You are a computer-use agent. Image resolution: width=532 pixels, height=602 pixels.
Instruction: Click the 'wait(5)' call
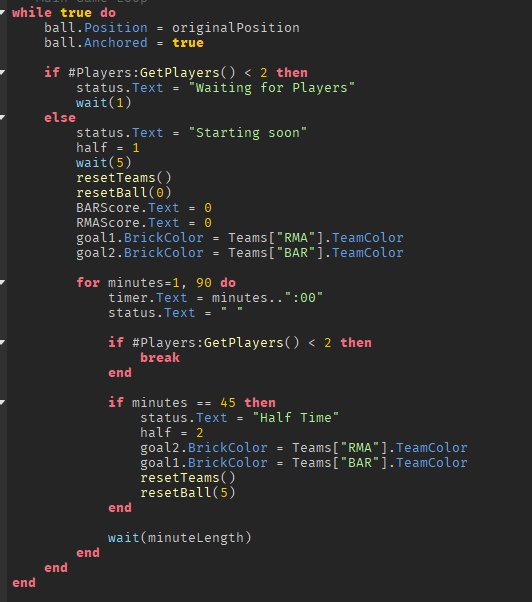[x=104, y=163]
